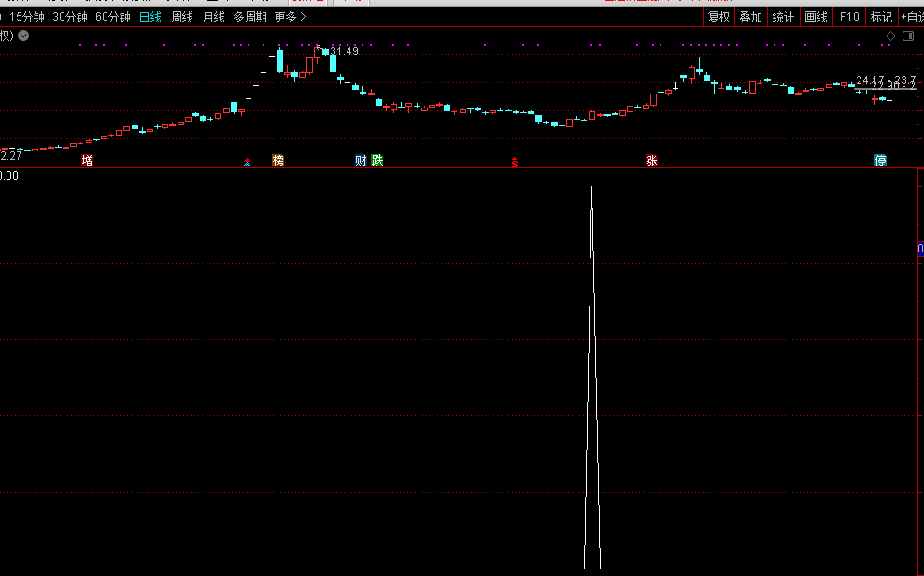Expand the circular dropdown arrow beside 权)
This screenshot has width=924, height=576.
pos(23,36)
